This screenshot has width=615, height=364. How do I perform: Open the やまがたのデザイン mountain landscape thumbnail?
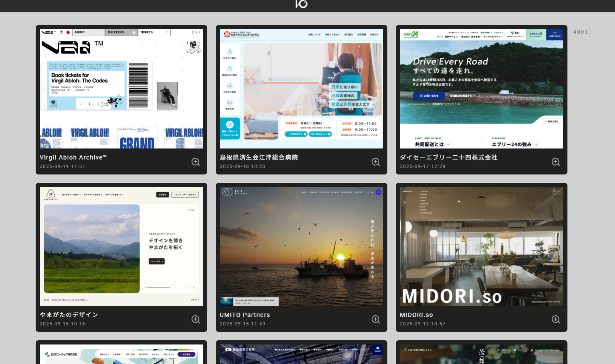click(x=121, y=246)
